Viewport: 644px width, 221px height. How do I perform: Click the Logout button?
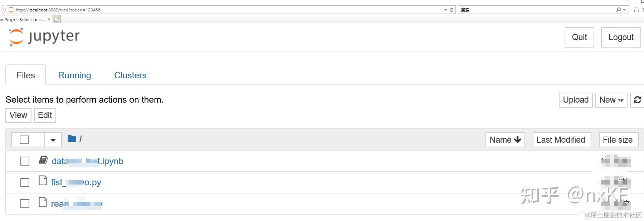621,37
